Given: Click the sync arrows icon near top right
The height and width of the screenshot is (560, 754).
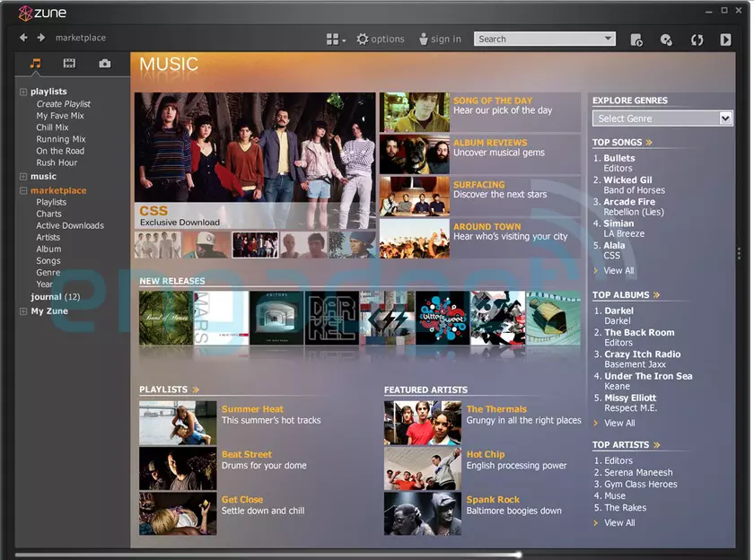Looking at the screenshot, I should click(697, 39).
